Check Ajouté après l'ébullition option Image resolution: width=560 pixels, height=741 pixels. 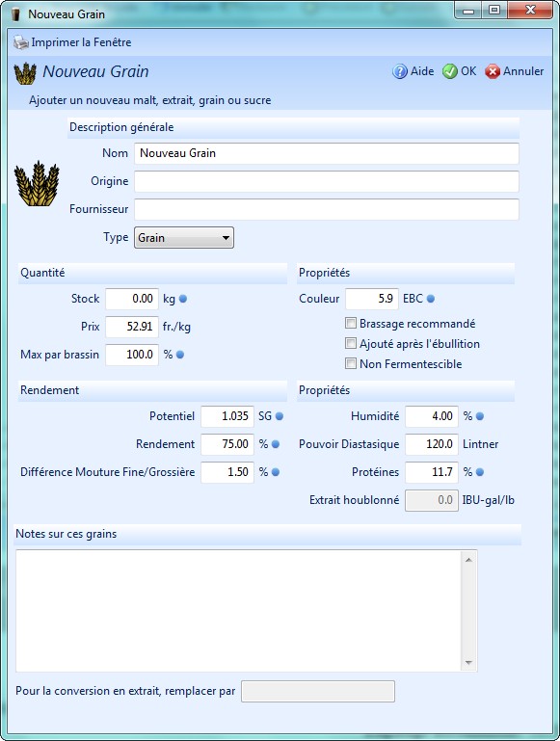pyautogui.click(x=351, y=344)
